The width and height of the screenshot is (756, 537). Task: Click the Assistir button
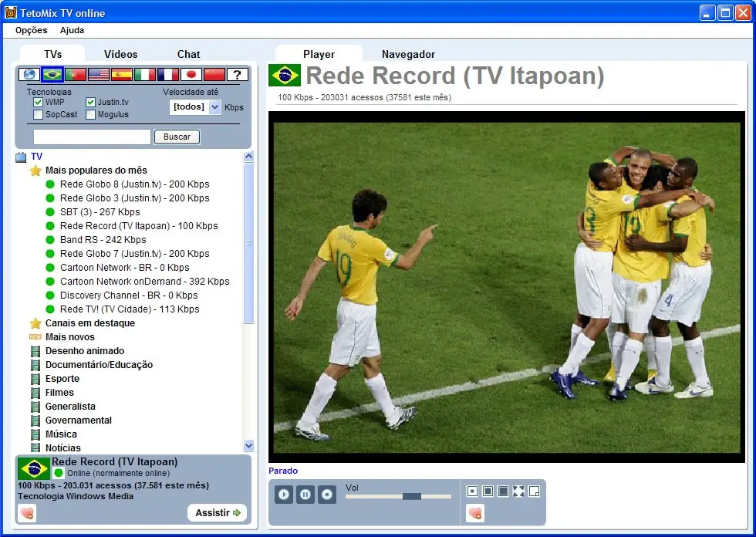coord(218,512)
